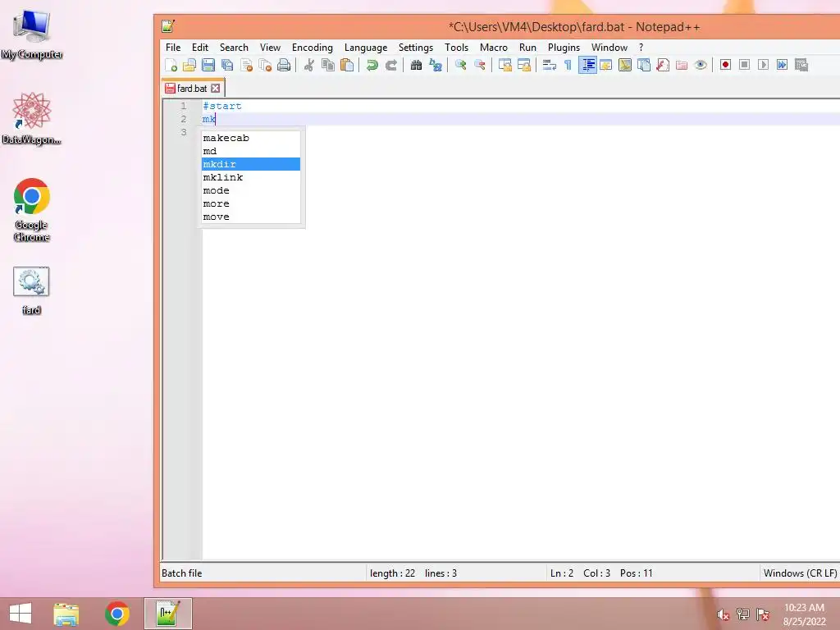Click the Stop recording macro button

click(x=744, y=65)
